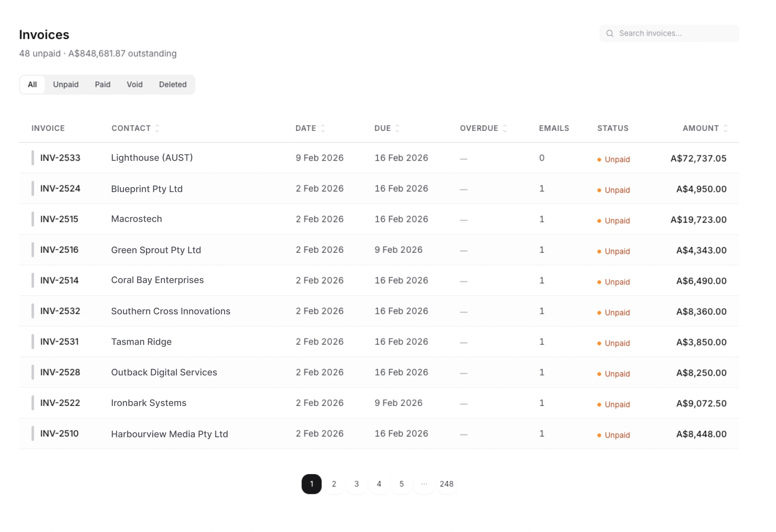Click the Unpaid status dot on INV-2510
This screenshot has width=776, height=532.
pos(599,435)
